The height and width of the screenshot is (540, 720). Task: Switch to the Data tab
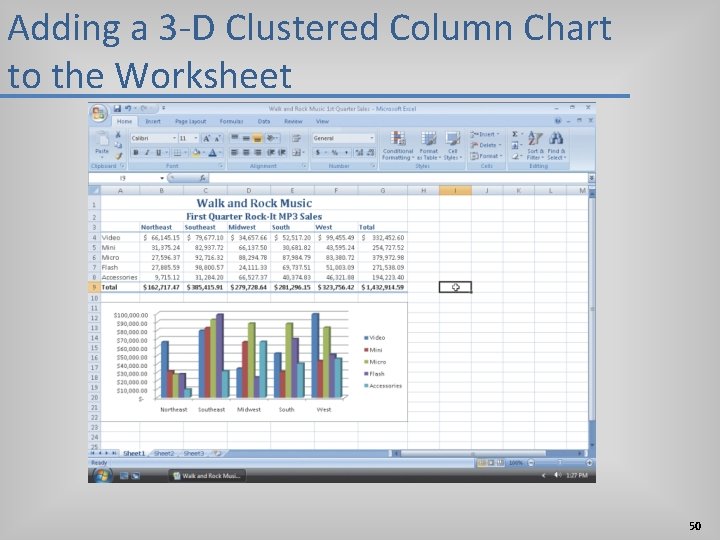click(x=264, y=122)
